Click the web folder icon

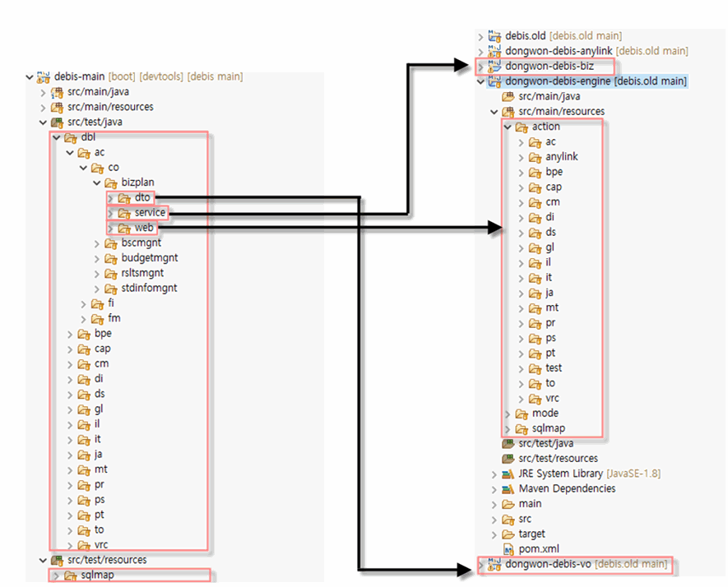[124, 229]
